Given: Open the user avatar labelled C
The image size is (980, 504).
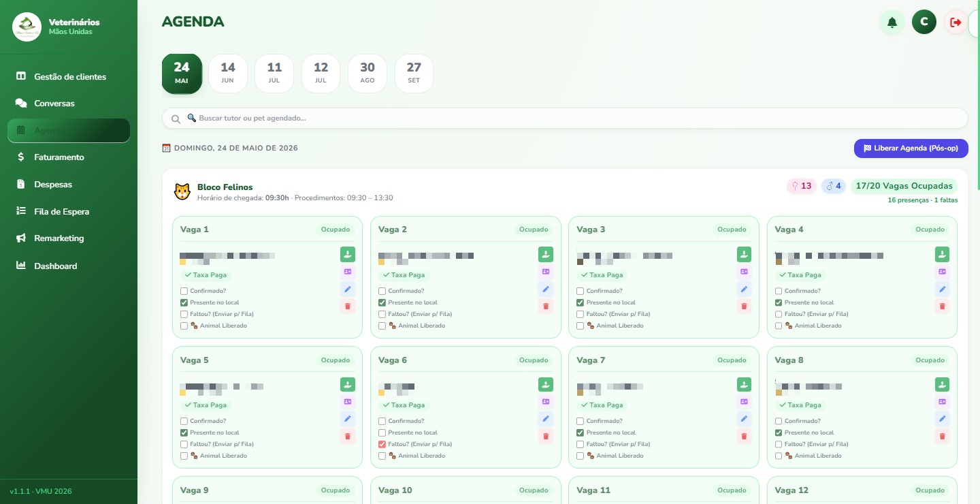Looking at the screenshot, I should click(924, 22).
